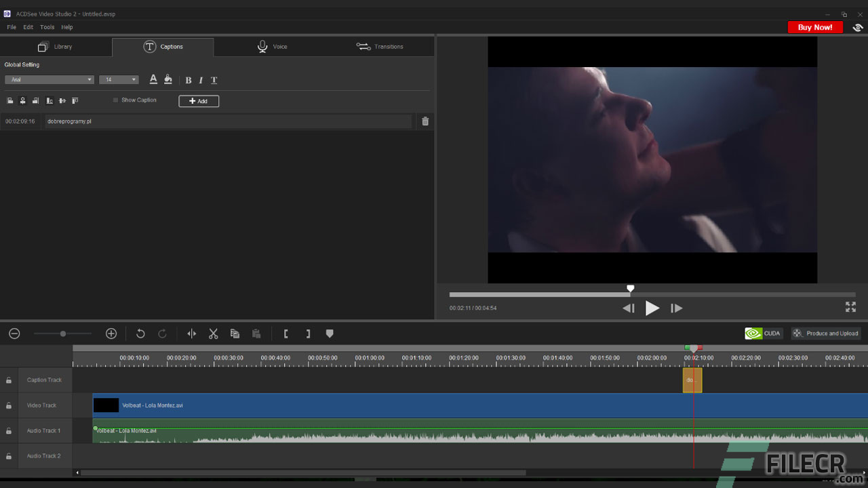868x488 pixels.
Task: Redo the last action
Action: 162,333
